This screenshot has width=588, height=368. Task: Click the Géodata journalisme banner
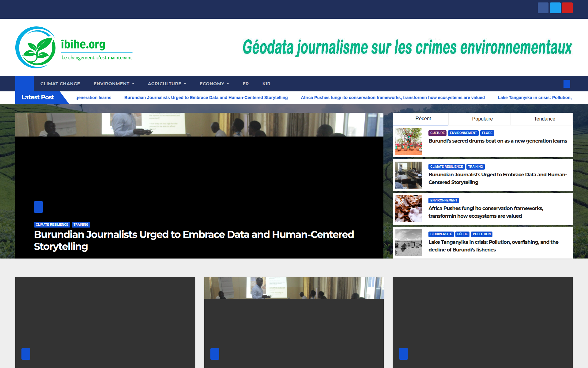pyautogui.click(x=407, y=48)
